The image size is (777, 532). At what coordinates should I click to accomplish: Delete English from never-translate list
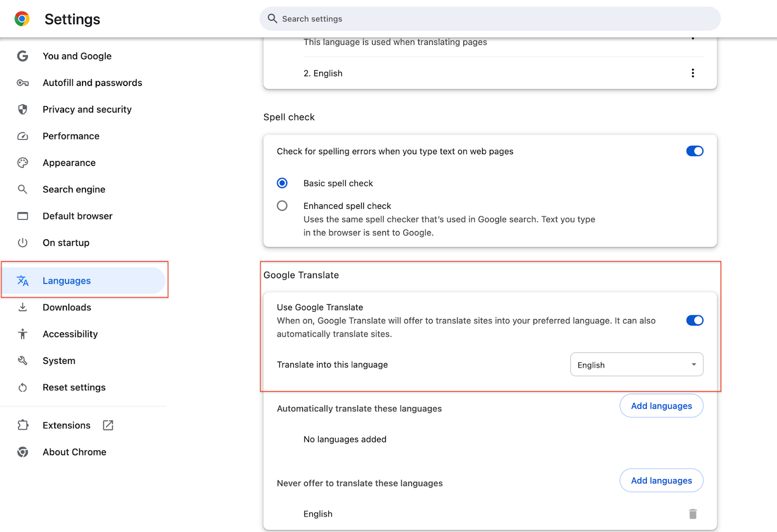click(693, 514)
